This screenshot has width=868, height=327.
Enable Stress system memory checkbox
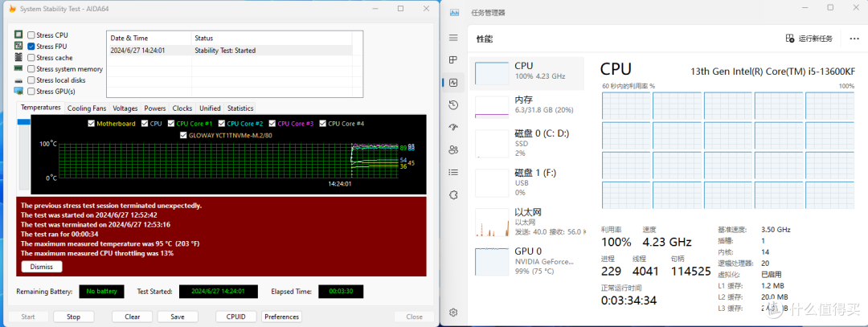pyautogui.click(x=31, y=69)
